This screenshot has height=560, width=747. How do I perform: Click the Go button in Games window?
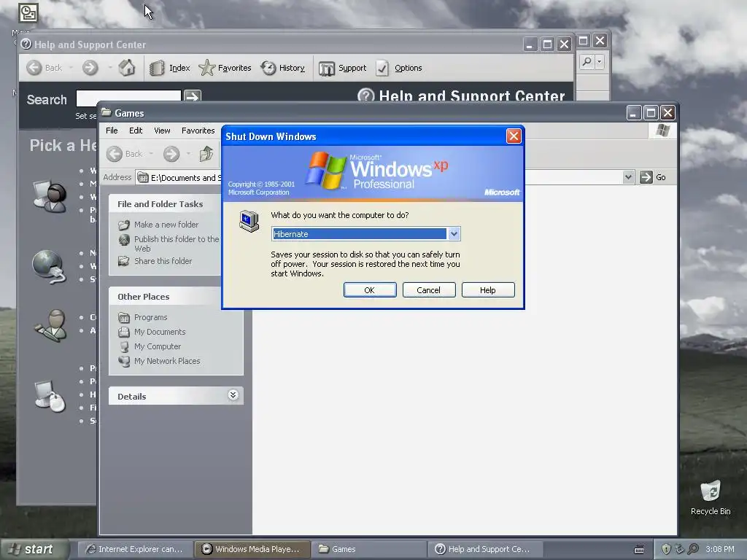point(653,177)
